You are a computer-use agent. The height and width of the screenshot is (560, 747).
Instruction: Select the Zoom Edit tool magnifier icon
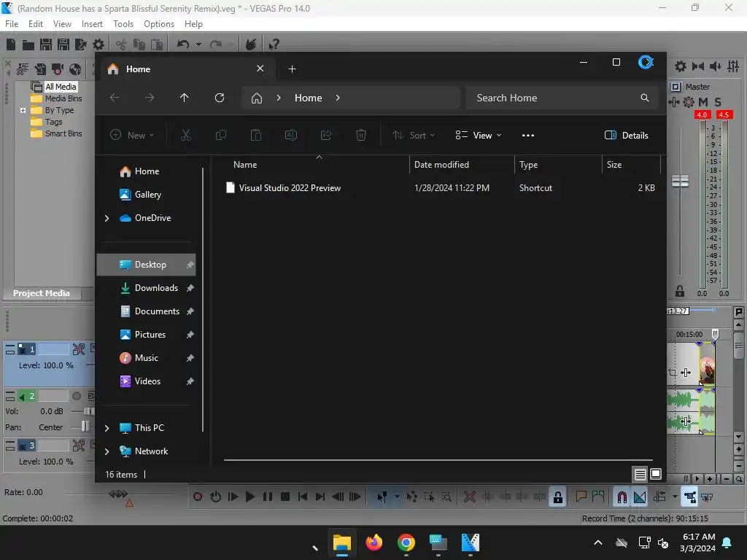tap(447, 497)
